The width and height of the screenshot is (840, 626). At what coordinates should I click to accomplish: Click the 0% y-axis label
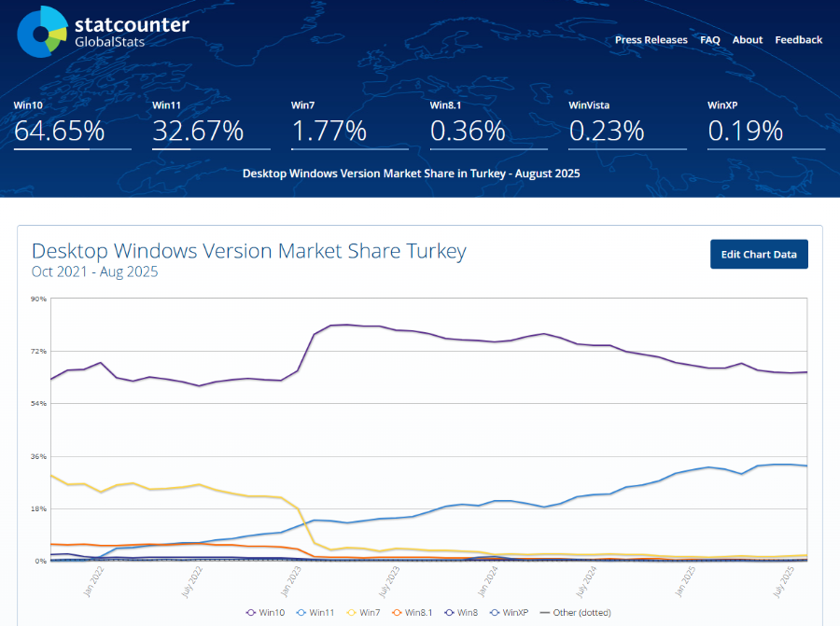[41, 562]
